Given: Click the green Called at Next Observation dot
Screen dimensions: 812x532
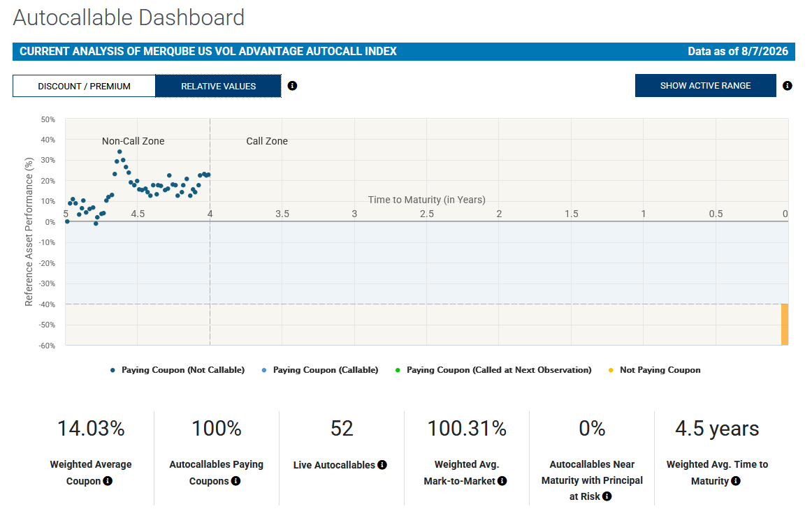Looking at the screenshot, I should pos(398,371).
